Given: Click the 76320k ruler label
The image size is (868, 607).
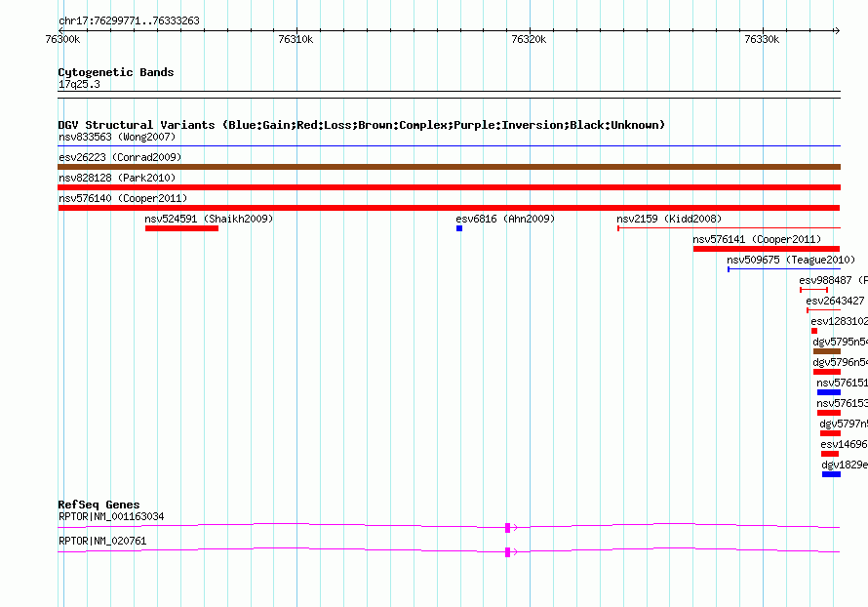Looking at the screenshot, I should coord(529,39).
